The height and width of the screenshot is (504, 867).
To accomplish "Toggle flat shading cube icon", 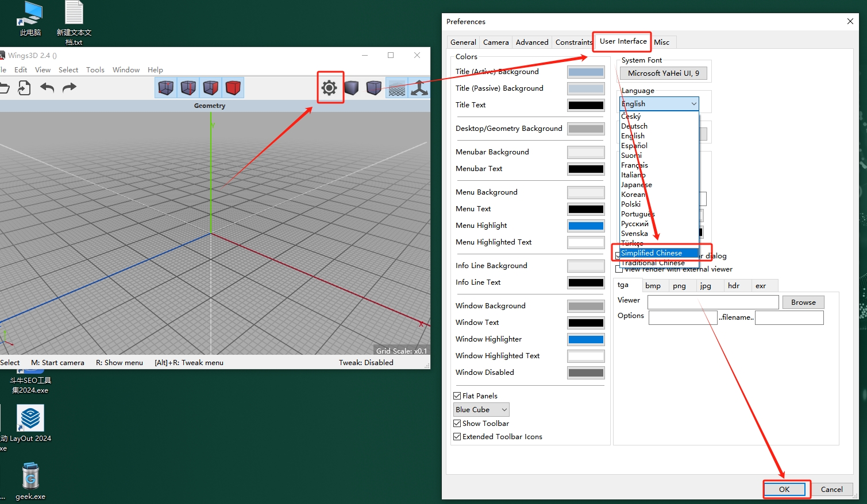I will point(352,88).
